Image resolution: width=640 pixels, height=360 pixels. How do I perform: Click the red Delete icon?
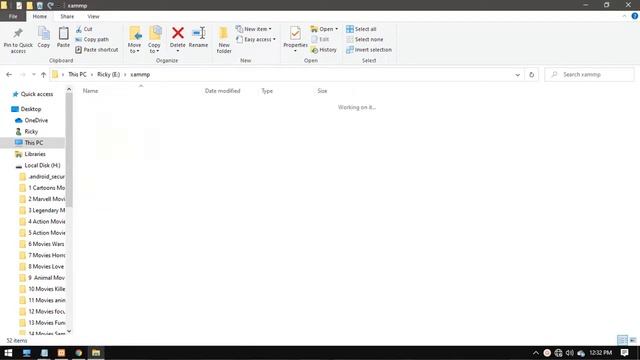tap(178, 33)
